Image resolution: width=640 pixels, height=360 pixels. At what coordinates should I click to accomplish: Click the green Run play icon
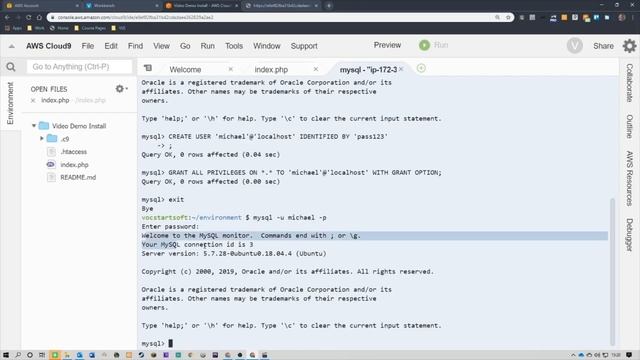pyautogui.click(x=424, y=45)
